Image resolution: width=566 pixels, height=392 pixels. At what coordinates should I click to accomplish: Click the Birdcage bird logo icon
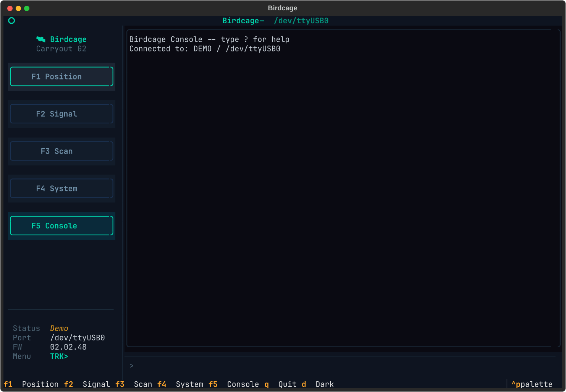tap(41, 39)
